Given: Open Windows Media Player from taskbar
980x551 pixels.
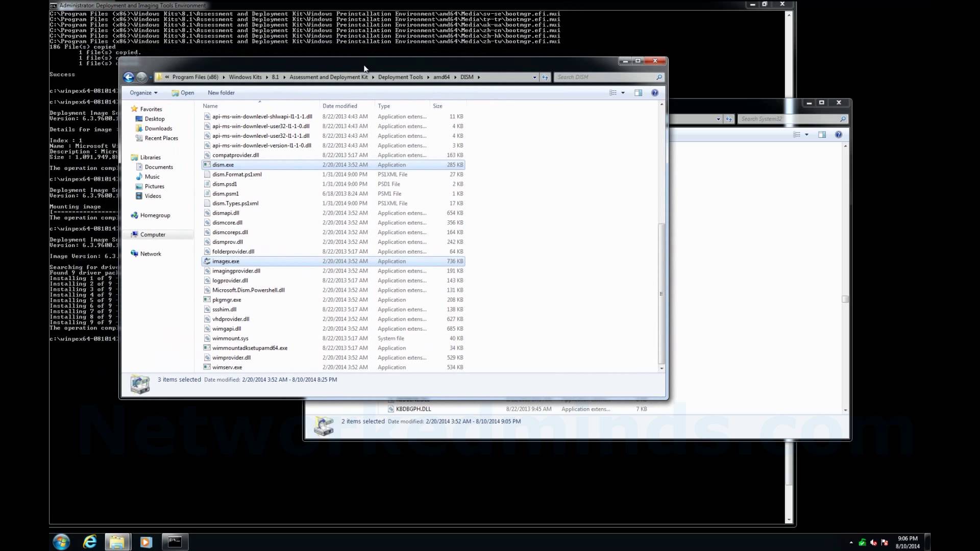Looking at the screenshot, I should click(x=146, y=542).
